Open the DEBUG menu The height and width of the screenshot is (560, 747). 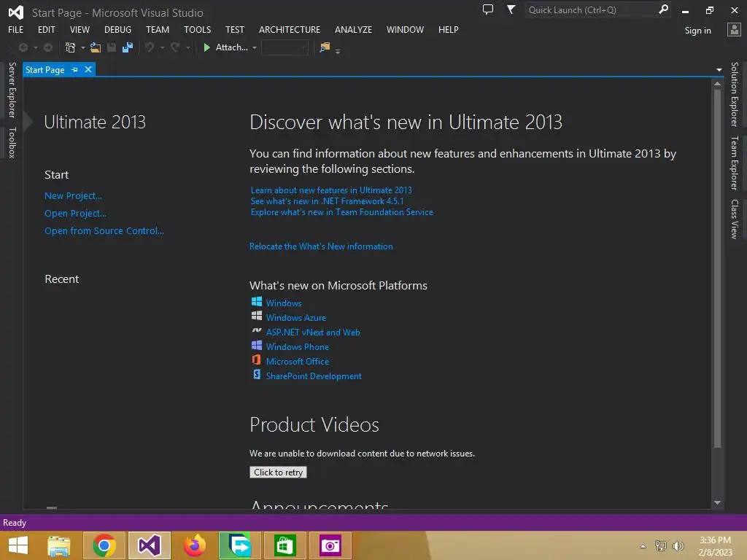click(117, 29)
